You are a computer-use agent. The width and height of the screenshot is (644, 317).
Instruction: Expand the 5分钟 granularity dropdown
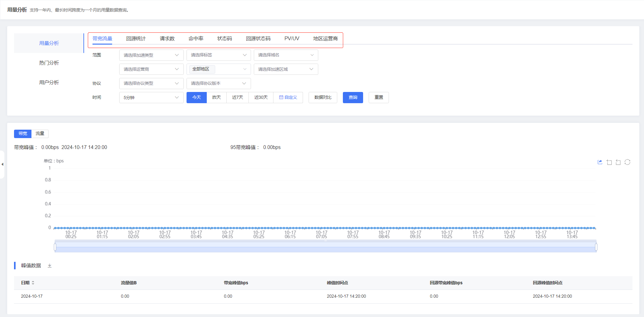(x=151, y=98)
